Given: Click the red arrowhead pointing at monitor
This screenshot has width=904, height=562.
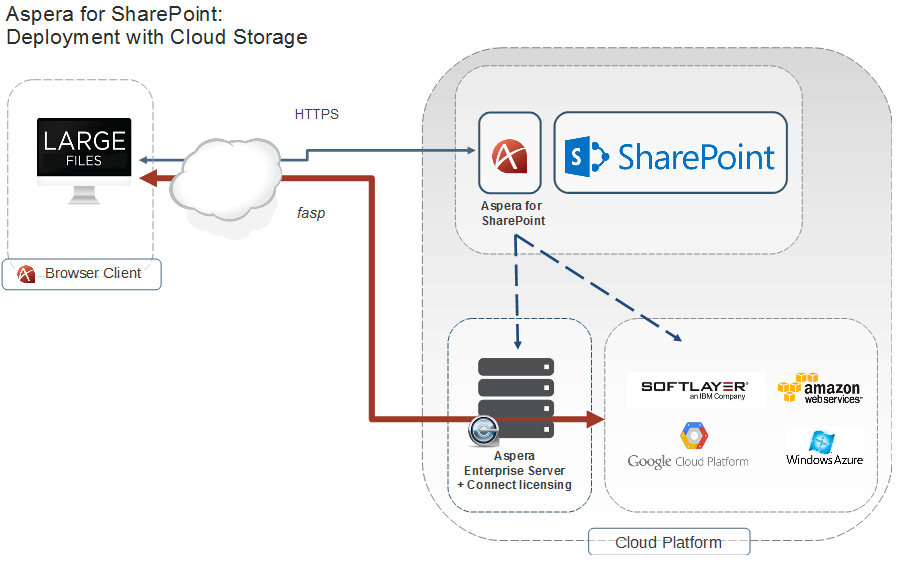Looking at the screenshot, I should (148, 179).
